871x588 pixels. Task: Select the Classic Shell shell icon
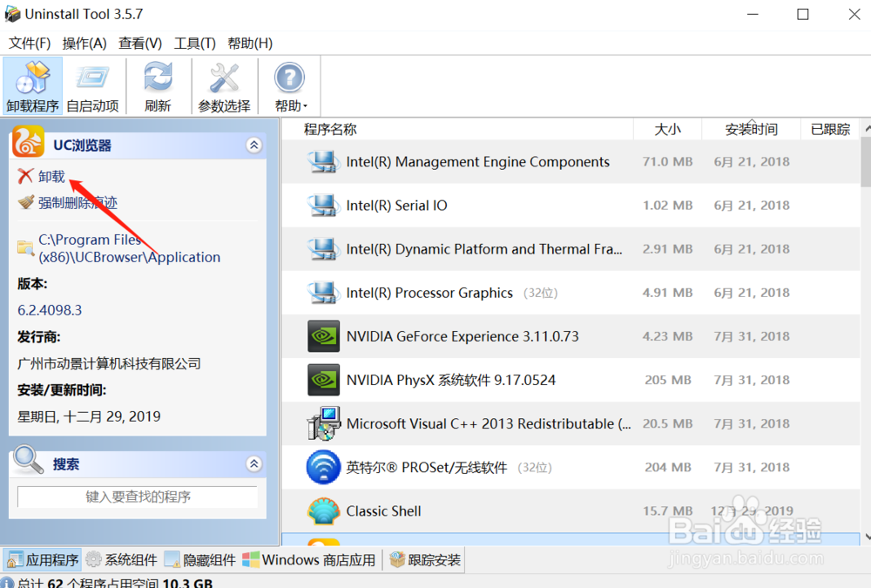[x=323, y=511]
